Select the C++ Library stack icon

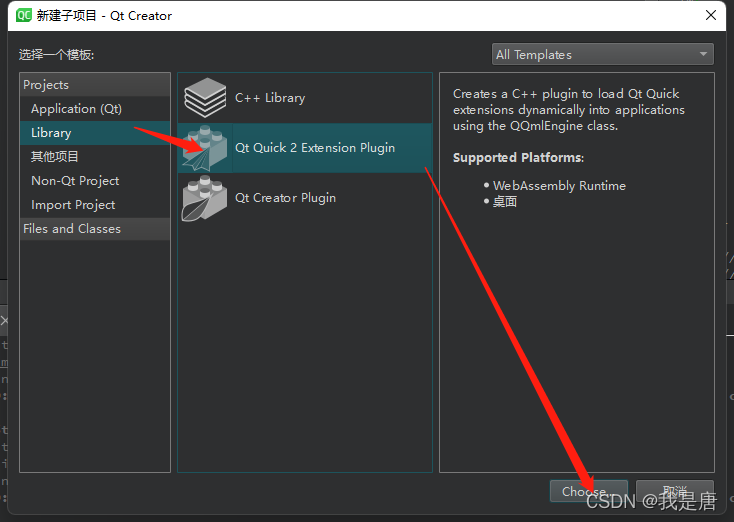205,97
